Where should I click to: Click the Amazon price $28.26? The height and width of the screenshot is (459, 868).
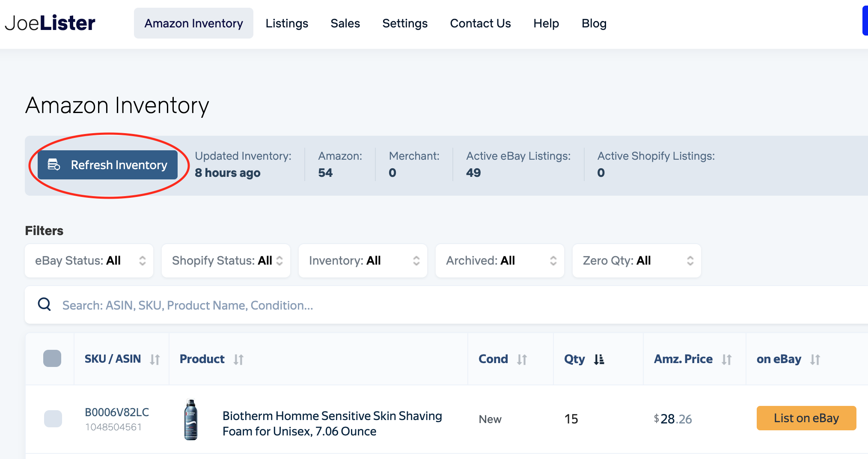[x=673, y=419]
